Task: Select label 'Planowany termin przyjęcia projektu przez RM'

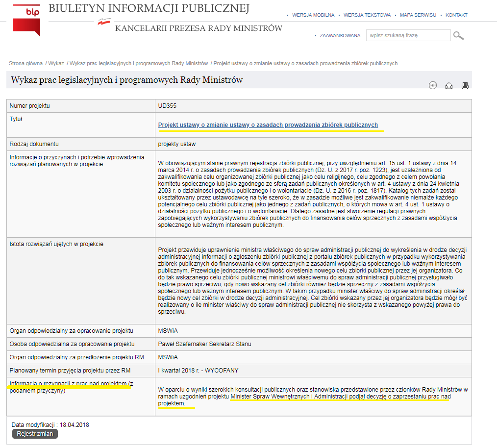Action: click(x=70, y=371)
